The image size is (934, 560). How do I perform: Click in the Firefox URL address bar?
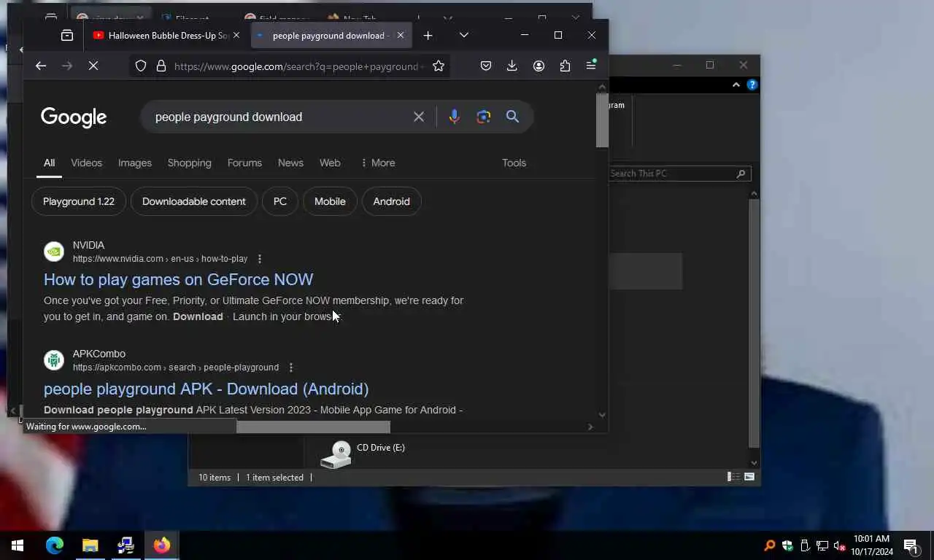coord(299,66)
